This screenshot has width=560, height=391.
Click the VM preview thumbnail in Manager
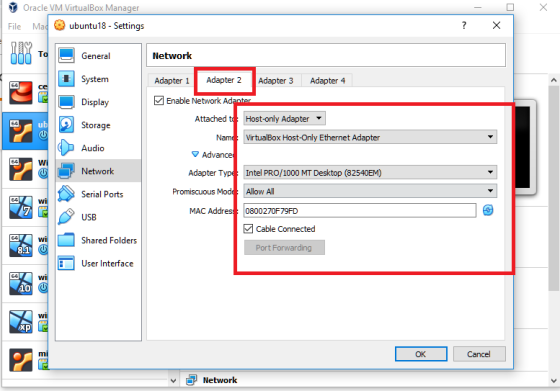tap(524, 147)
